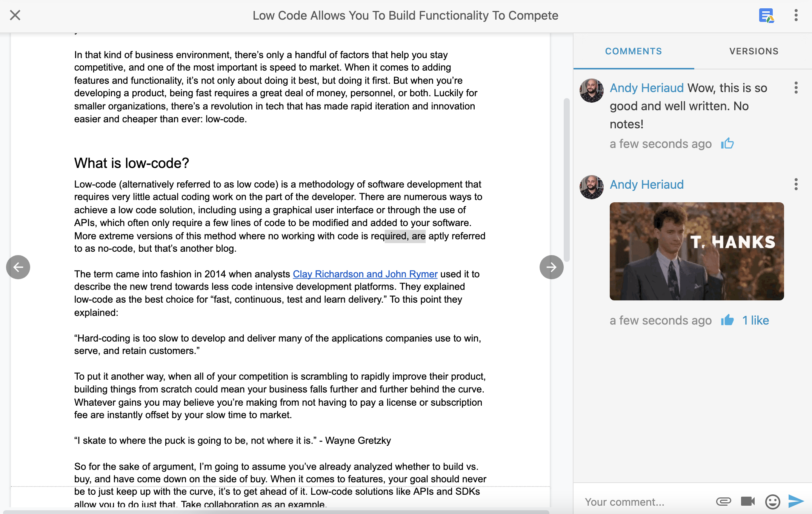
Task: Record a video comment
Action: [747, 502]
